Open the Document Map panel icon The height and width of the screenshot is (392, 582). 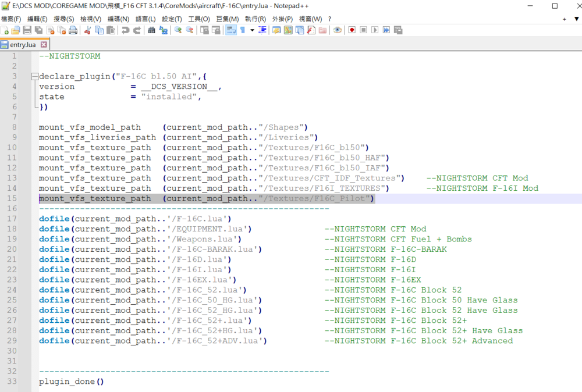[x=288, y=30]
